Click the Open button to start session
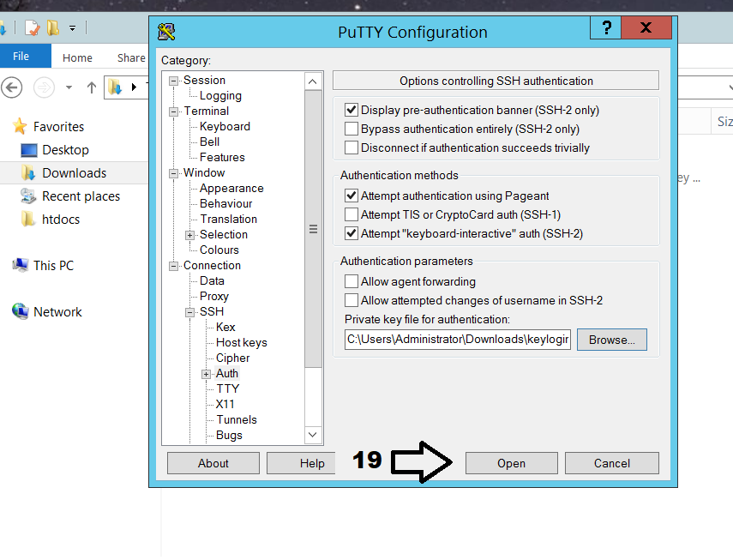The image size is (733, 560). [x=511, y=463]
